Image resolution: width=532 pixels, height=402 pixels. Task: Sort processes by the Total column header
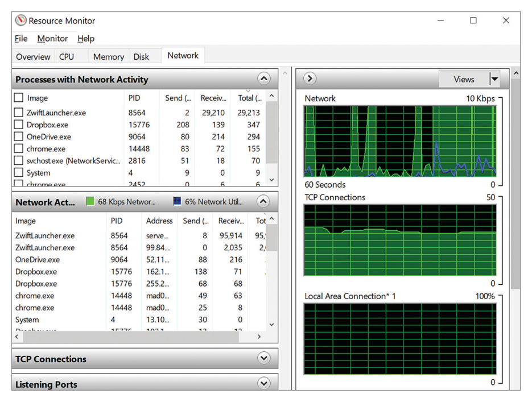coord(248,98)
